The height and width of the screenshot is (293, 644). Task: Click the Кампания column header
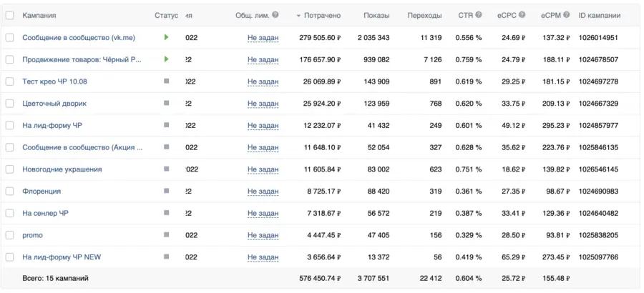click(39, 15)
